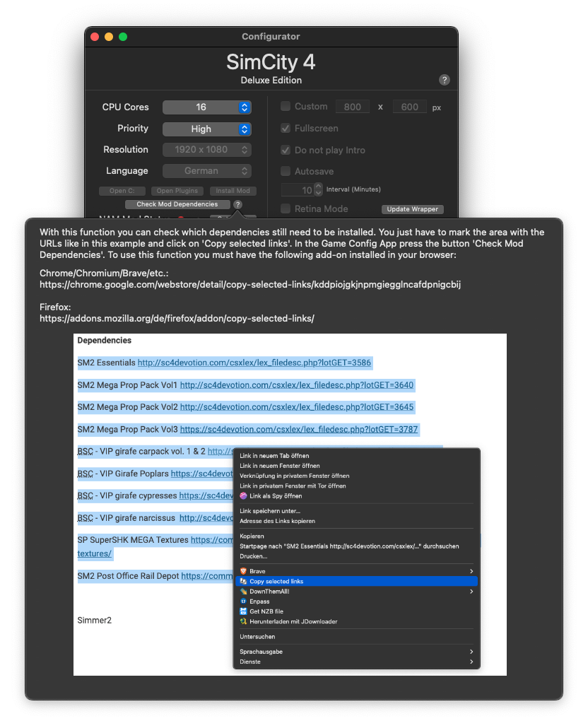588x728 pixels.
Task: Click the Install Mod button
Action: (233, 191)
